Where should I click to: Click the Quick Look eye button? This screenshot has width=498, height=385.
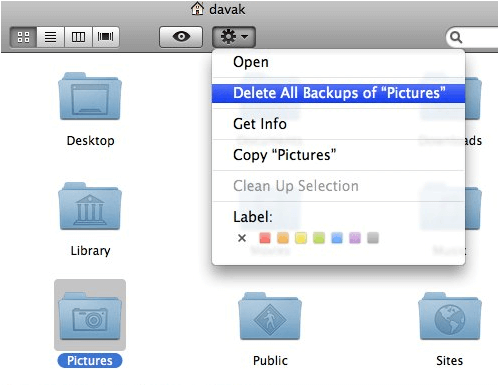click(x=181, y=37)
